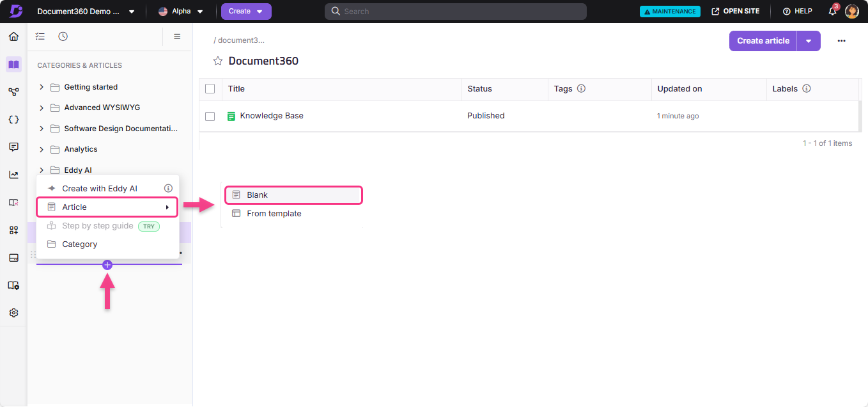Check the Knowledge Base row checkbox

coord(210,116)
